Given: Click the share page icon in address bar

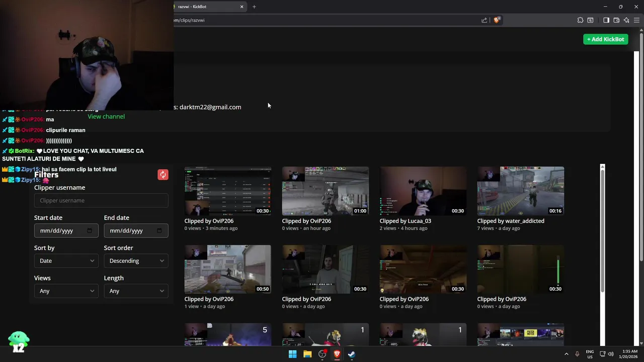Looking at the screenshot, I should pos(484,20).
